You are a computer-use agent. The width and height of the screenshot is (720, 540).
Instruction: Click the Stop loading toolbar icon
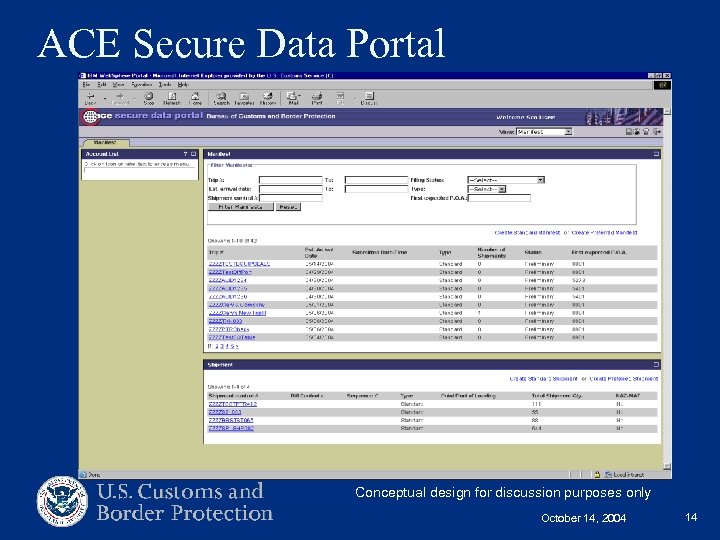click(x=149, y=96)
